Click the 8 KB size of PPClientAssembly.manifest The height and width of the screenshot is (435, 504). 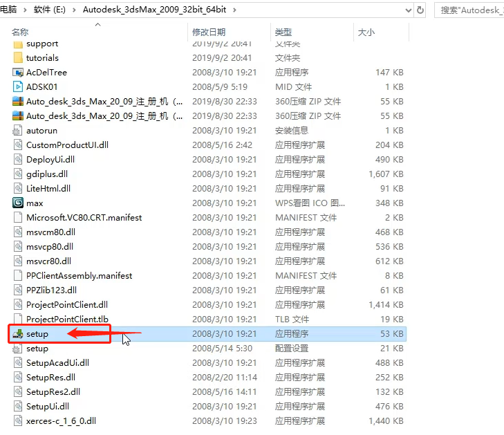394,275
